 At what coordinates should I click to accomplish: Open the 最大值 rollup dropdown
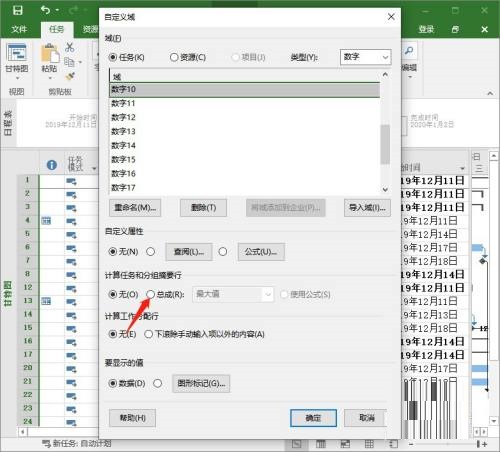(x=233, y=294)
